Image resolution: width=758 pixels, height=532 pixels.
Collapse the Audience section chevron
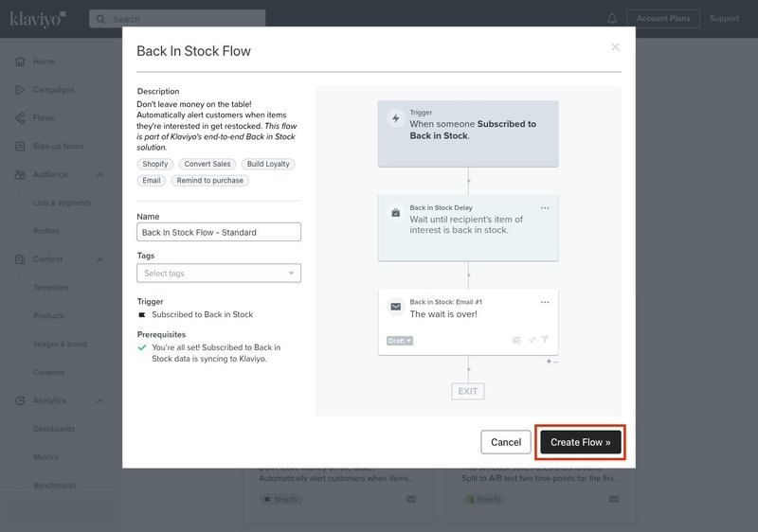[99, 175]
